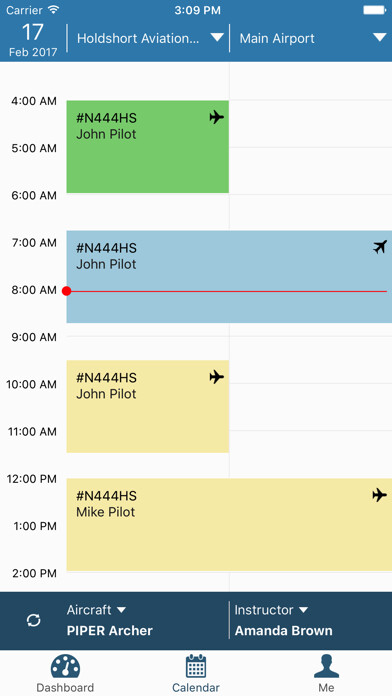This screenshot has width=392, height=696.
Task: Expand the Holdshort Aviation dropdown arrow
Action: pyautogui.click(x=217, y=38)
